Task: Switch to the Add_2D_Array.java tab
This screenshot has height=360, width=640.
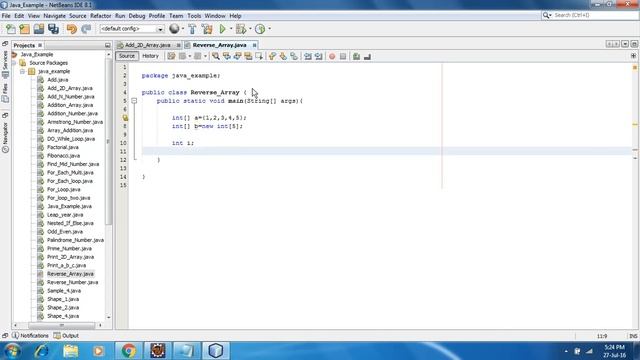Action: (x=147, y=45)
